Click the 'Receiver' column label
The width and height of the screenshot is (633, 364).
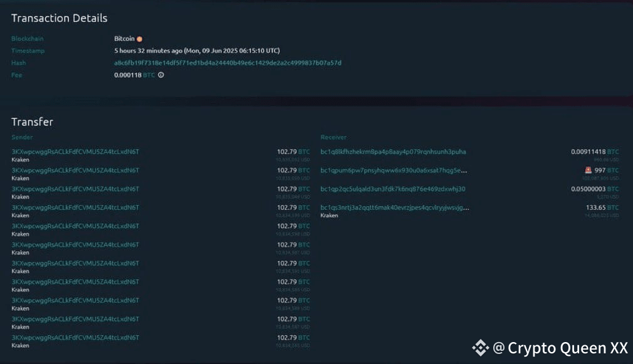[x=333, y=137]
